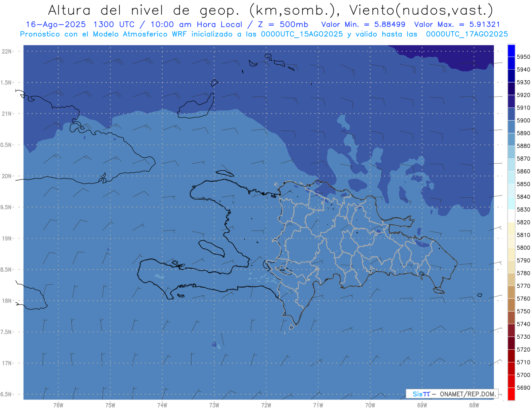Pick the white swatch between 5820 and 5830
Screen dimensions: 532x411
point(511,216)
